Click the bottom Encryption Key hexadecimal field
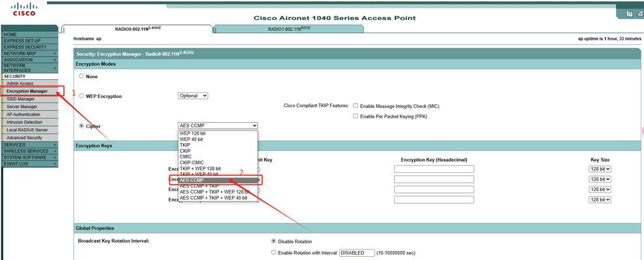 434,200
